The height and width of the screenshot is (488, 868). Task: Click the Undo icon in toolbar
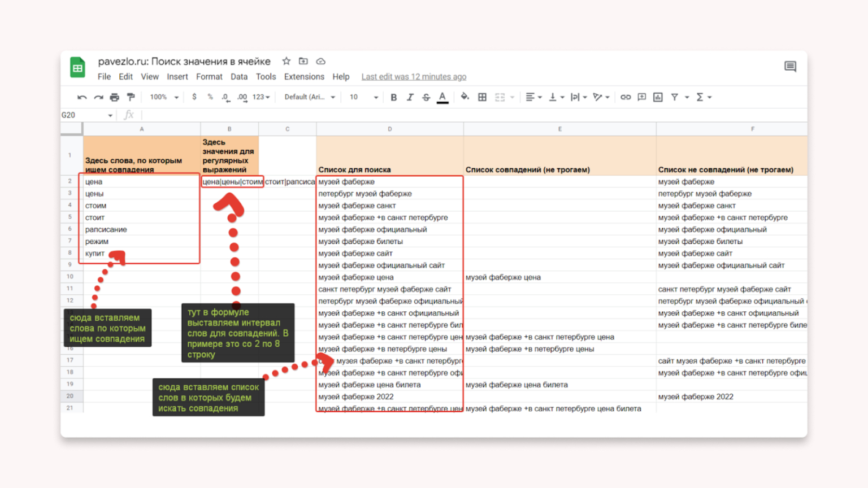[x=82, y=97]
